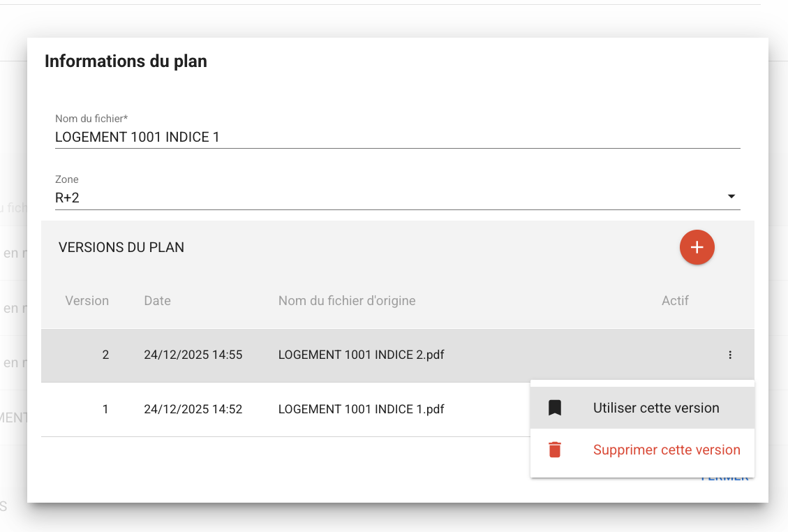Click the red trash icon
788x532 pixels.
tap(555, 450)
